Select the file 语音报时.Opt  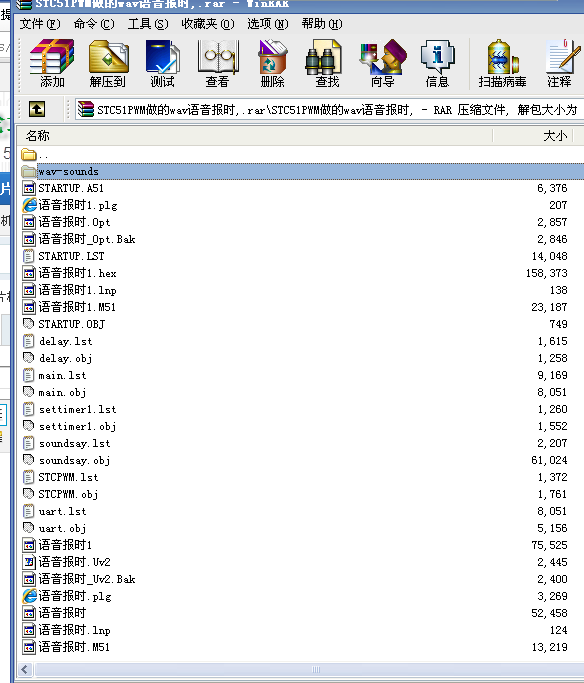(74, 222)
